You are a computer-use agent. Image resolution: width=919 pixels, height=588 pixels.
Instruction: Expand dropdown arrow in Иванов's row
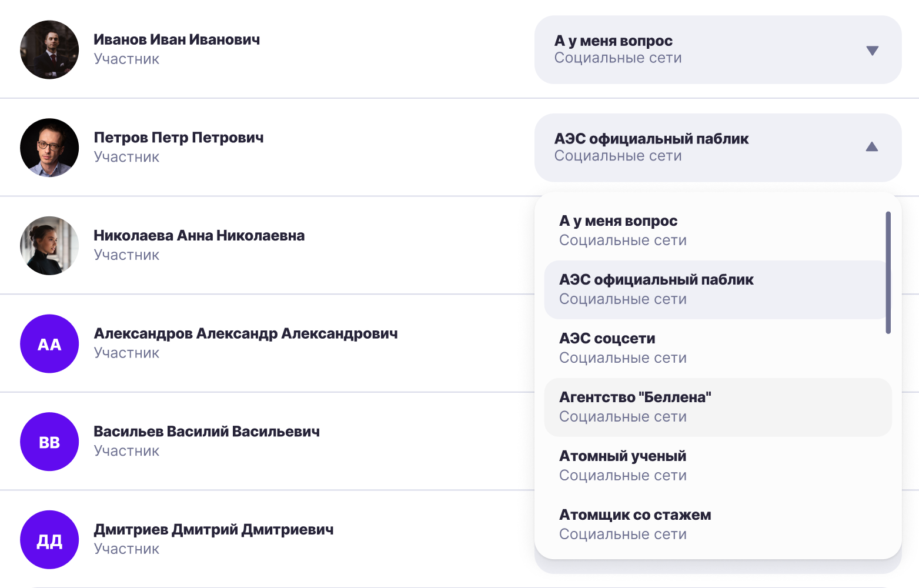(x=873, y=51)
